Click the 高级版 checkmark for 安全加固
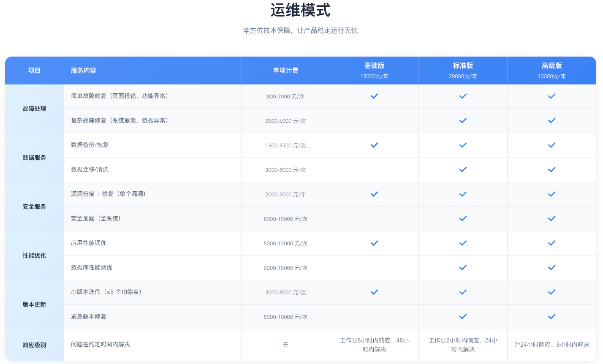603x364 pixels. (551, 219)
